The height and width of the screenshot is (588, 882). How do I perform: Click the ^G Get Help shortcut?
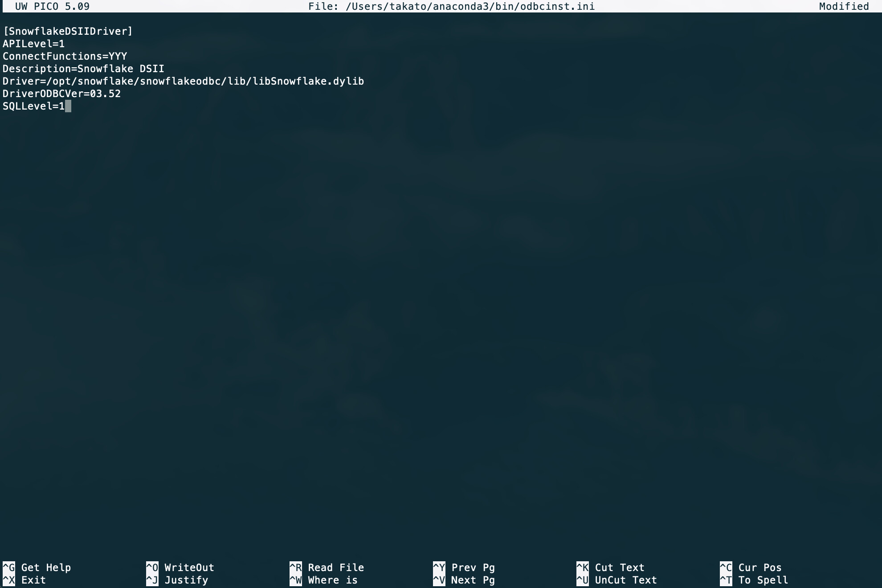(x=37, y=568)
